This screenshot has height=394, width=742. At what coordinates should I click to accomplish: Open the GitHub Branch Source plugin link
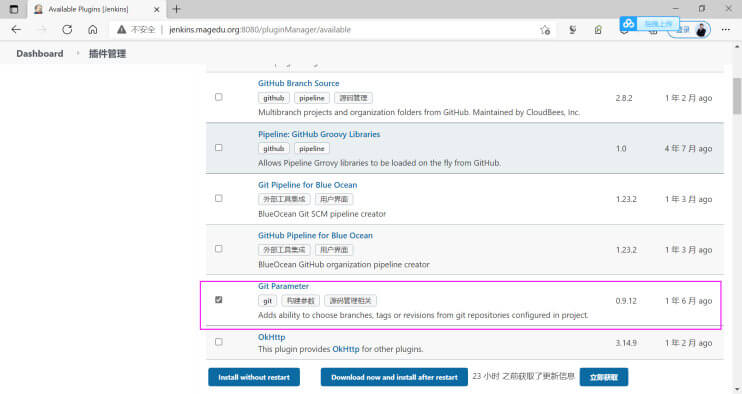[299, 83]
